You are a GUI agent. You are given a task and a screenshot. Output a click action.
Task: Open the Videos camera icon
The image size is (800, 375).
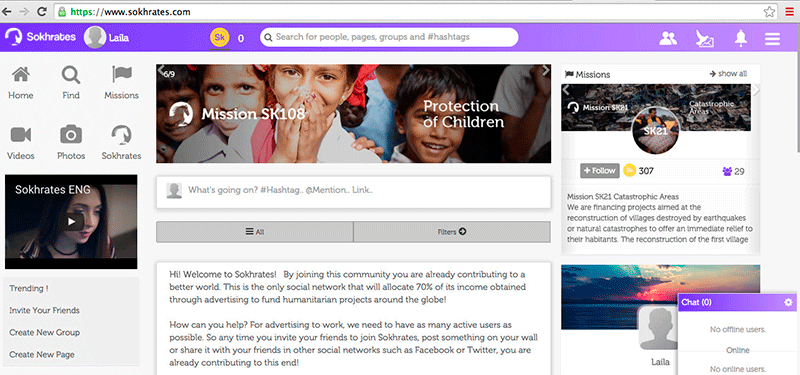(21, 135)
